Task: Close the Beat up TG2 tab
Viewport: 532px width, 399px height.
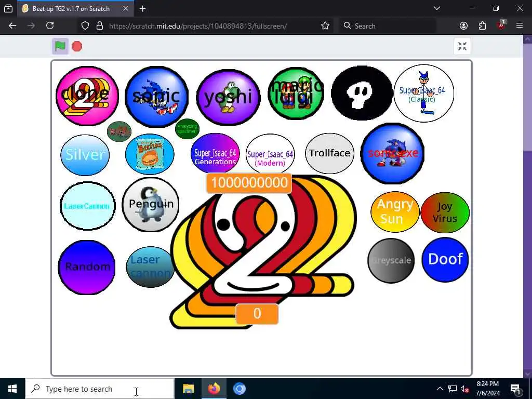Action: pyautogui.click(x=126, y=9)
